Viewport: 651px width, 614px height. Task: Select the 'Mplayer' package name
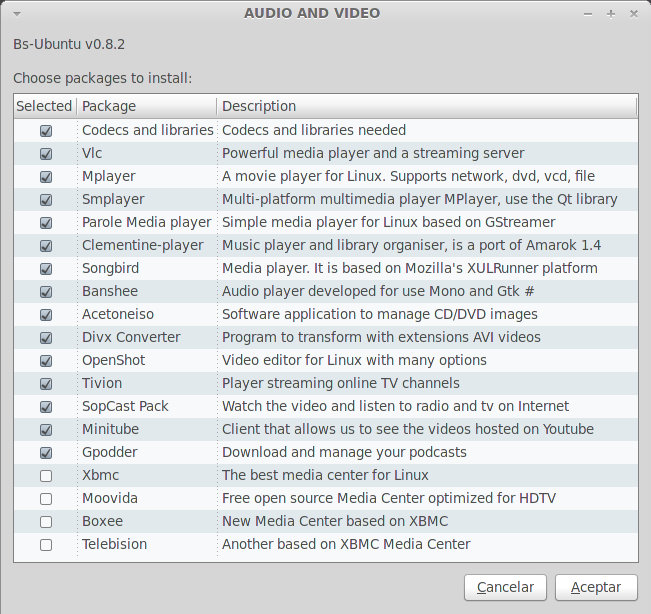click(109, 176)
